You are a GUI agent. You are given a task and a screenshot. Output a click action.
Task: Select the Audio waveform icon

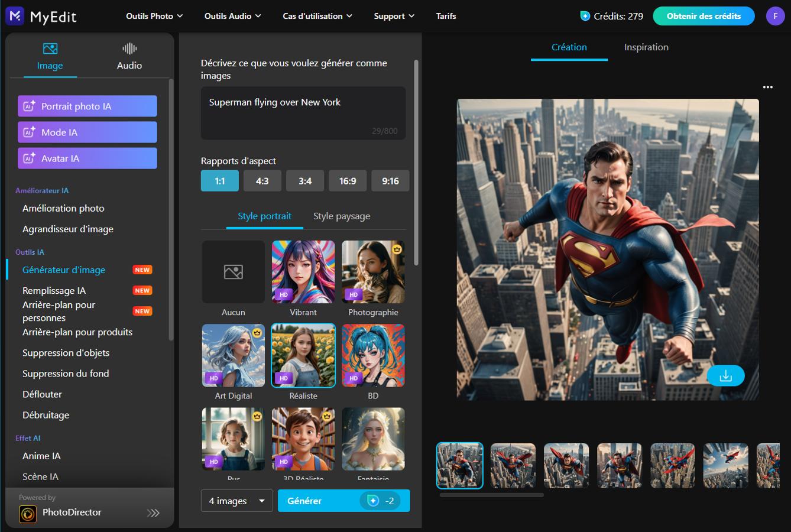(x=129, y=48)
